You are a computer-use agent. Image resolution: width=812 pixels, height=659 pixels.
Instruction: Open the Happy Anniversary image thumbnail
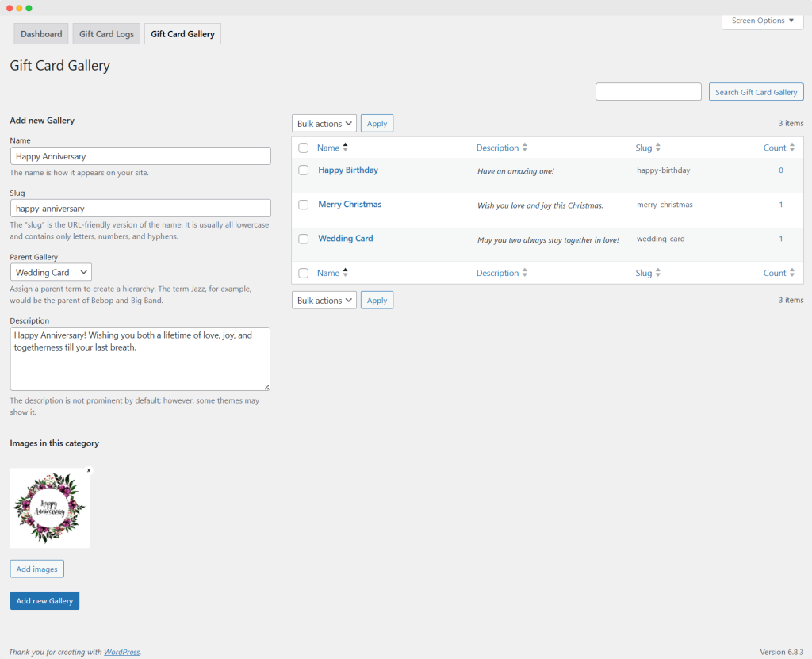(x=50, y=508)
